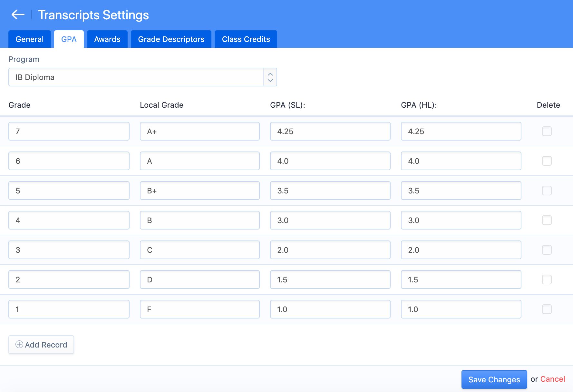Click the Local Grade field containing A

click(200, 161)
